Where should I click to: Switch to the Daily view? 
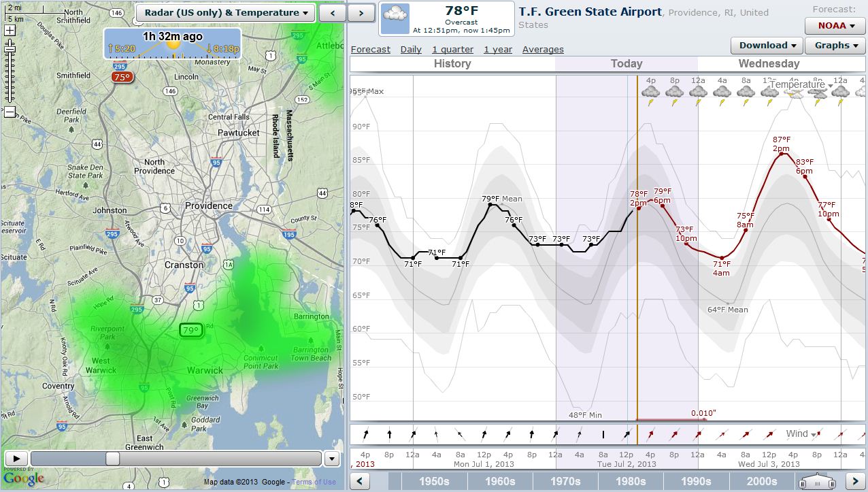click(411, 49)
